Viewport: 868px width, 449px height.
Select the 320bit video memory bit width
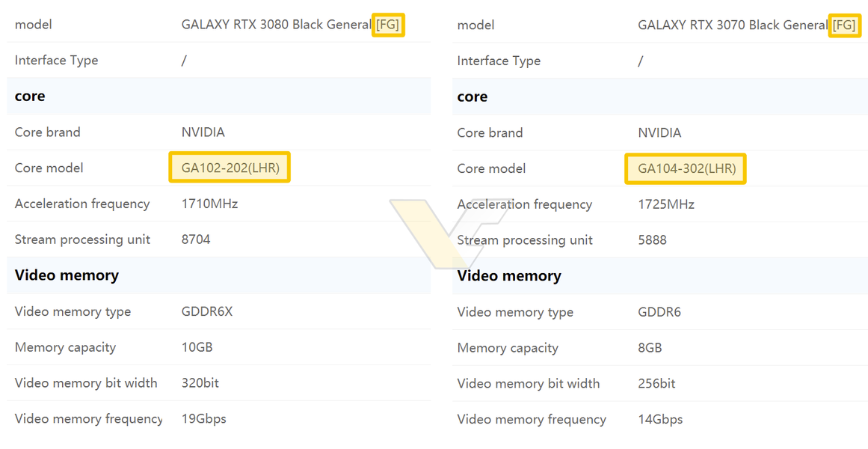click(200, 383)
